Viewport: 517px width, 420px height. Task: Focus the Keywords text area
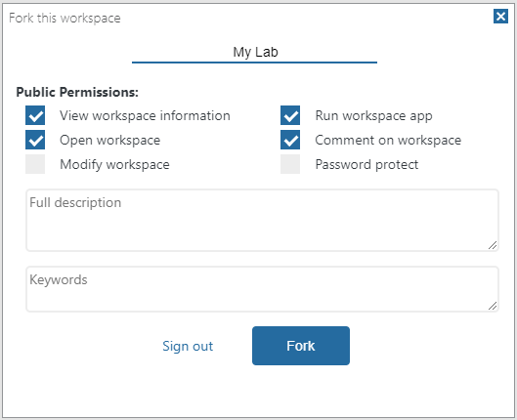pos(263,289)
